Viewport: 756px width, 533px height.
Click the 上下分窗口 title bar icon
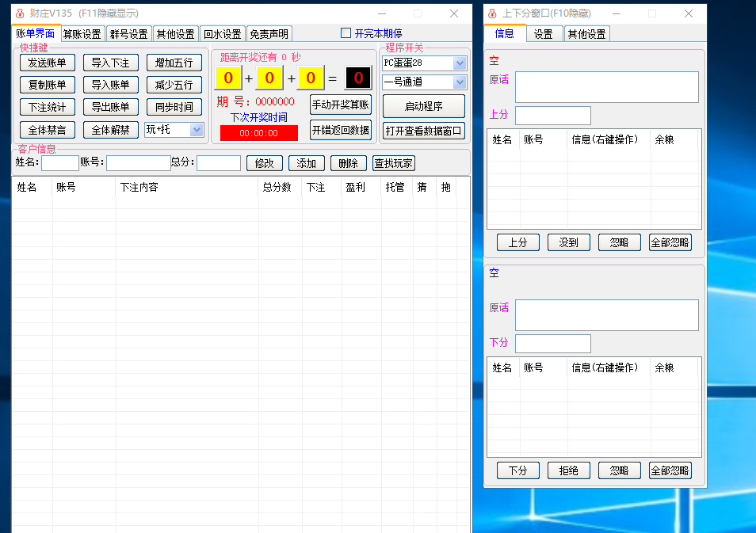[491, 13]
